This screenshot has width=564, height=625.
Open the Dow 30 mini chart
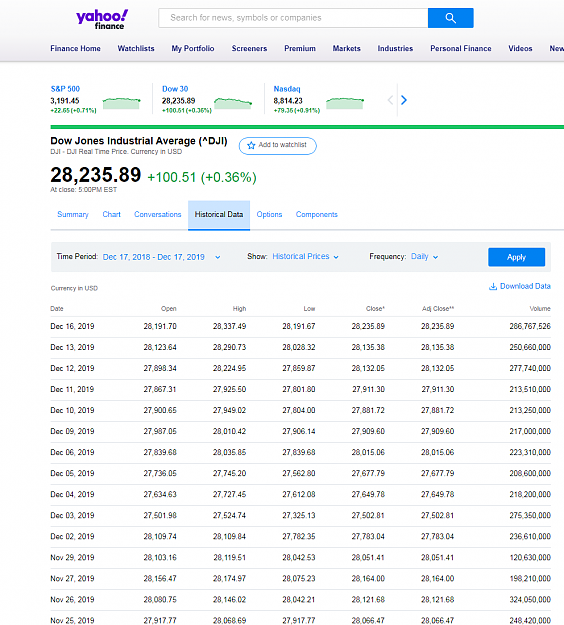click(x=233, y=103)
